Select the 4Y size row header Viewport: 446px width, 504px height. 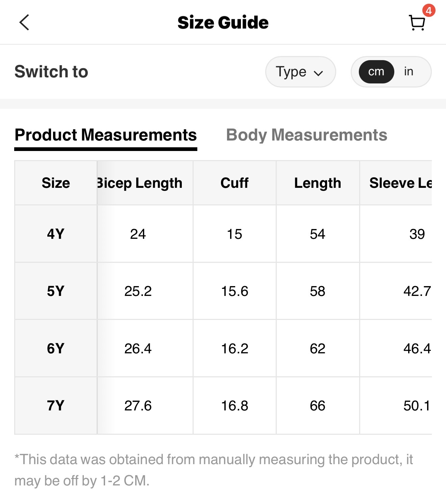(56, 234)
